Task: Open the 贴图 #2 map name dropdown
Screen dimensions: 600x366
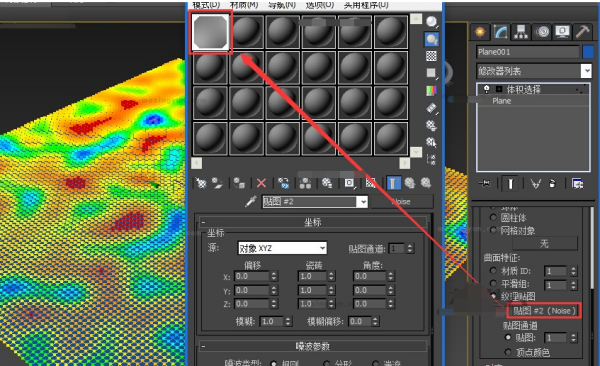Action: tap(362, 202)
